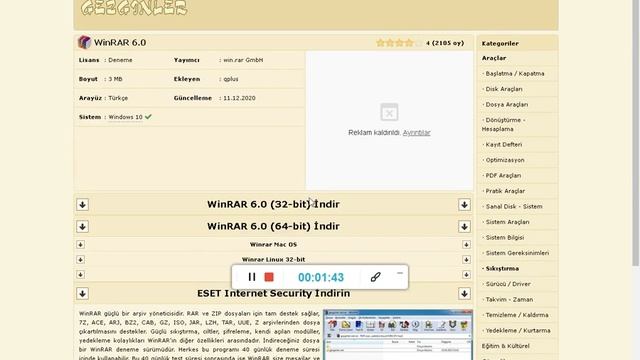Viewport: 640px width, 360px height.
Task: Click the Gezginler site logo
Action: [134, 8]
